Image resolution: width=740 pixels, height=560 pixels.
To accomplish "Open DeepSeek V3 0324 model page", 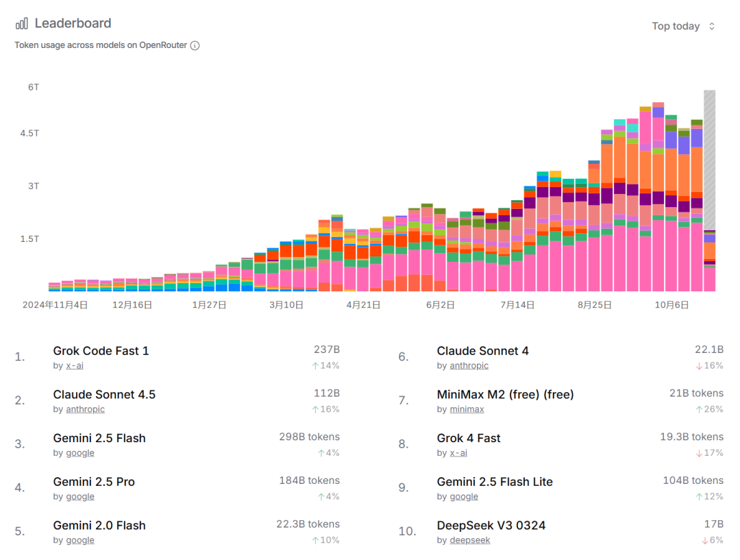I will coord(491,526).
